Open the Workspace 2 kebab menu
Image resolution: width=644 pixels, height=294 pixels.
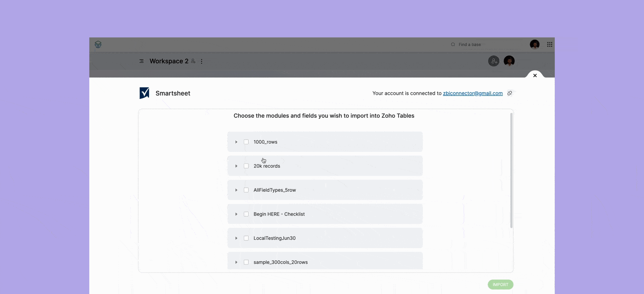(x=202, y=61)
